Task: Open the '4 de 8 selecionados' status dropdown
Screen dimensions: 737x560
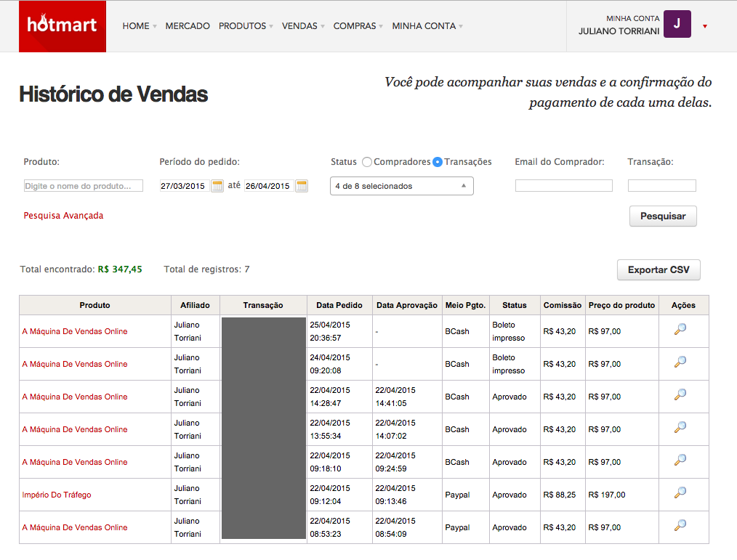Action: point(402,186)
